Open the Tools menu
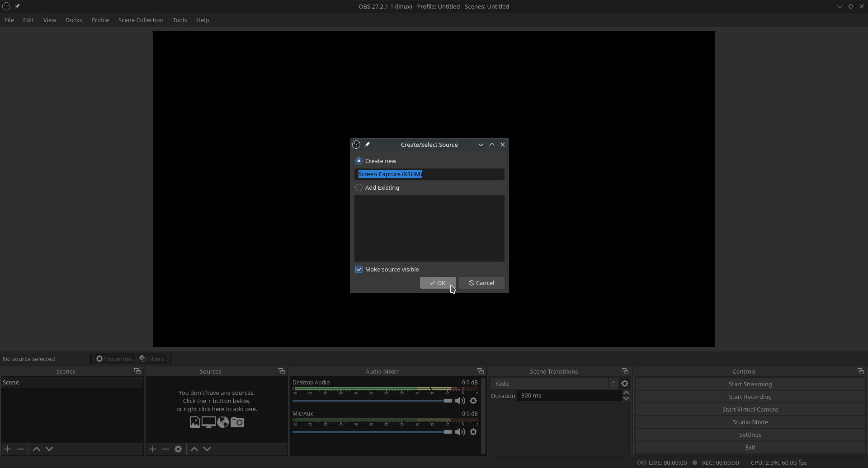Viewport: 868px width, 468px height. point(180,20)
